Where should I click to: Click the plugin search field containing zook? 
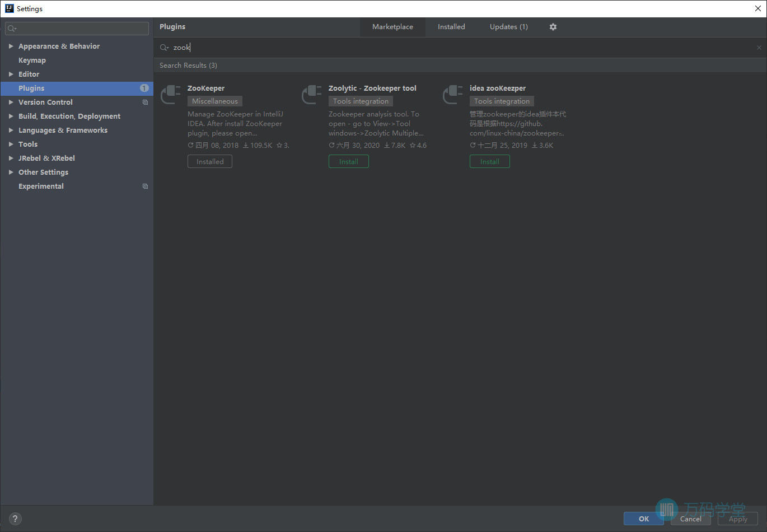pos(459,48)
